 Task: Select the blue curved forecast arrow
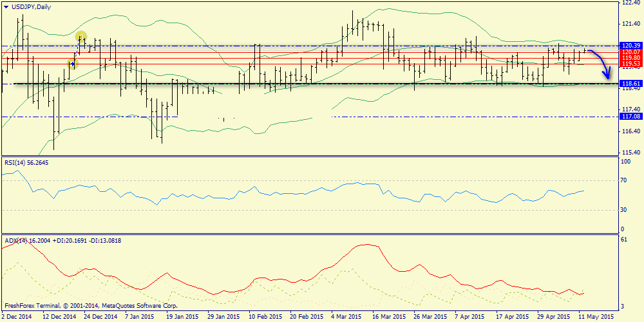point(600,63)
